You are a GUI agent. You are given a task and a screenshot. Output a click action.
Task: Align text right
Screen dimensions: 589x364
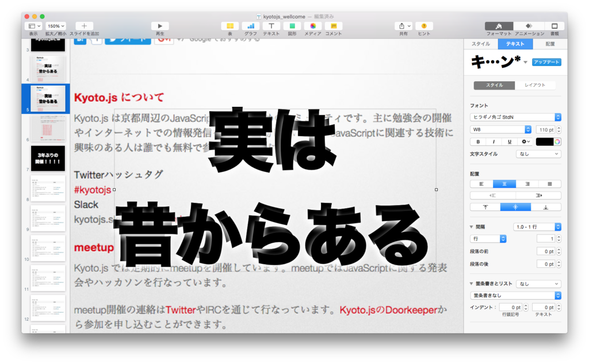tap(527, 184)
